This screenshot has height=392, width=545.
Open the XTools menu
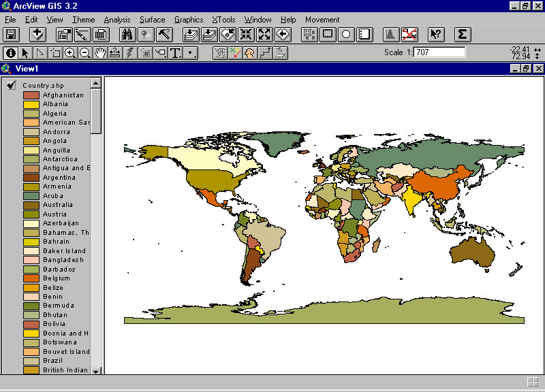point(223,20)
